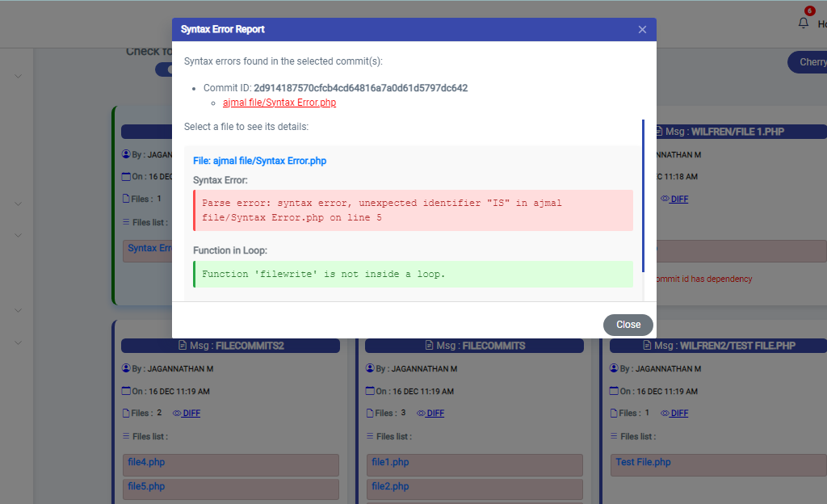Expand the second left sidebar chevron
The image size is (827, 504).
(18, 236)
